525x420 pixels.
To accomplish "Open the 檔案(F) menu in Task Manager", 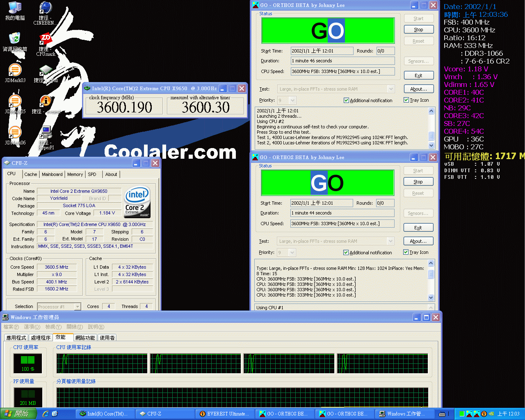I will pyautogui.click(x=11, y=327).
